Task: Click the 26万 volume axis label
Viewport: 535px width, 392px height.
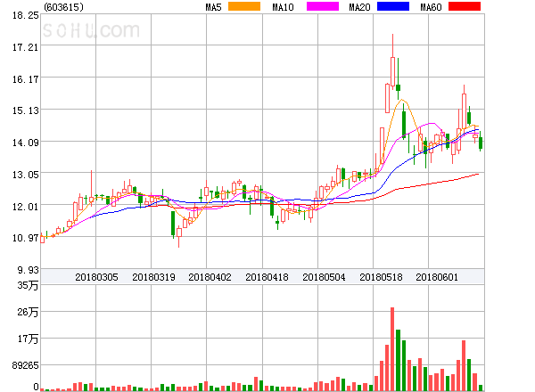Action: coord(28,312)
